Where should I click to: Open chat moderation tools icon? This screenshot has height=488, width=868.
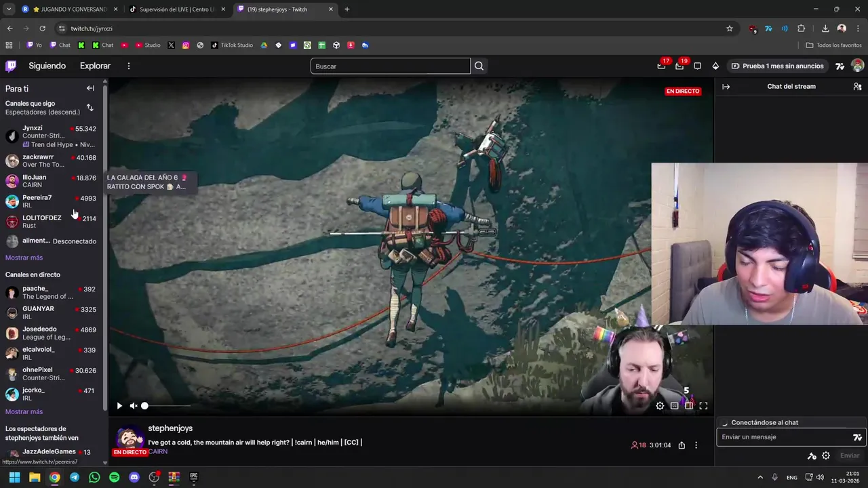(812, 456)
